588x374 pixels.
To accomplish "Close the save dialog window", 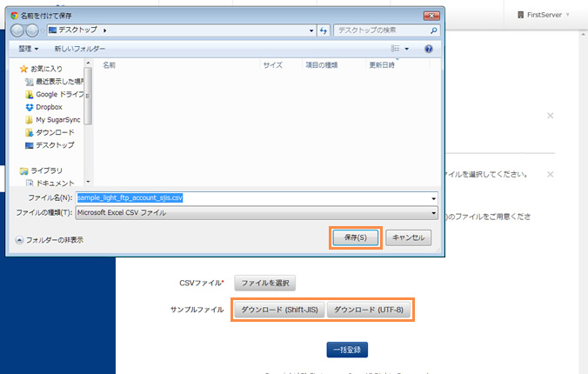I will [431, 16].
